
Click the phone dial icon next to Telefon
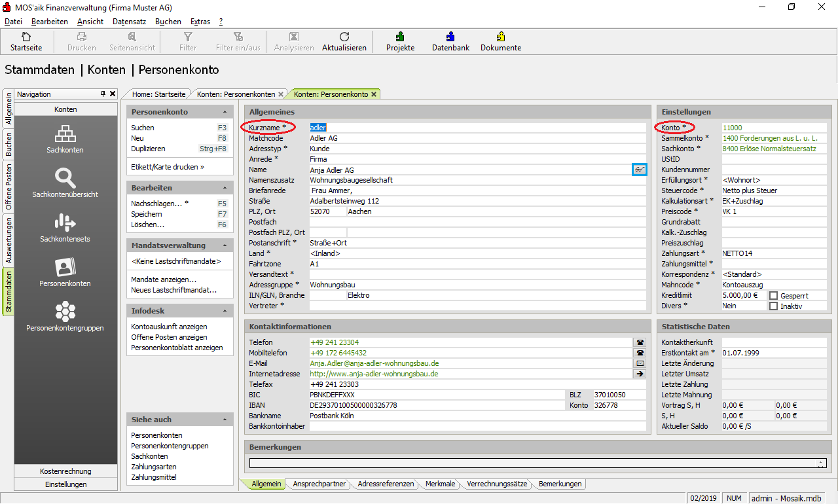[639, 342]
